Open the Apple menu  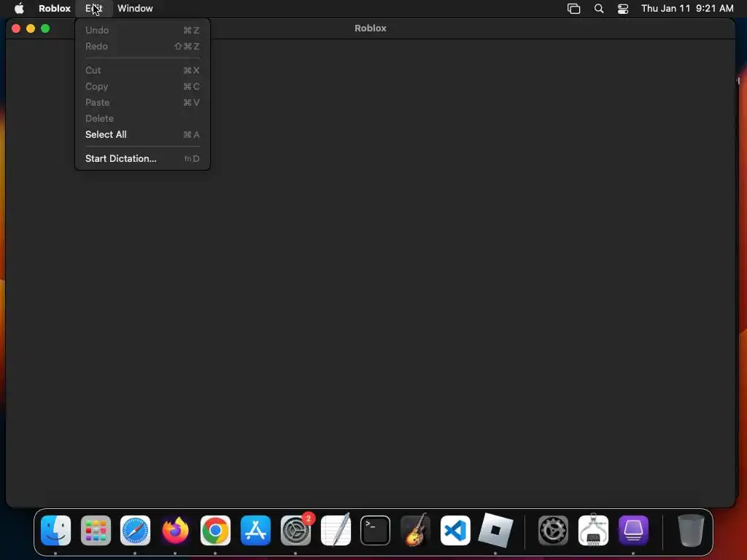pyautogui.click(x=19, y=8)
